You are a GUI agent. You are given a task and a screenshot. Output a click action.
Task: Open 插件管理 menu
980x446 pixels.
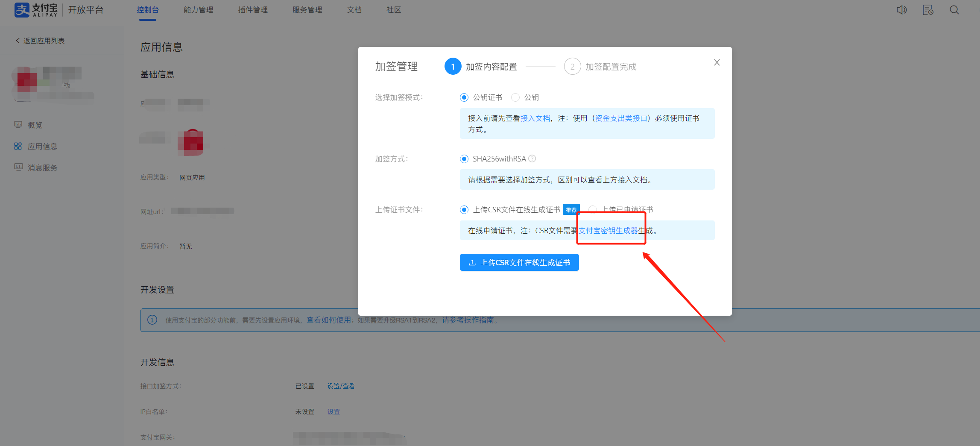click(x=253, y=10)
